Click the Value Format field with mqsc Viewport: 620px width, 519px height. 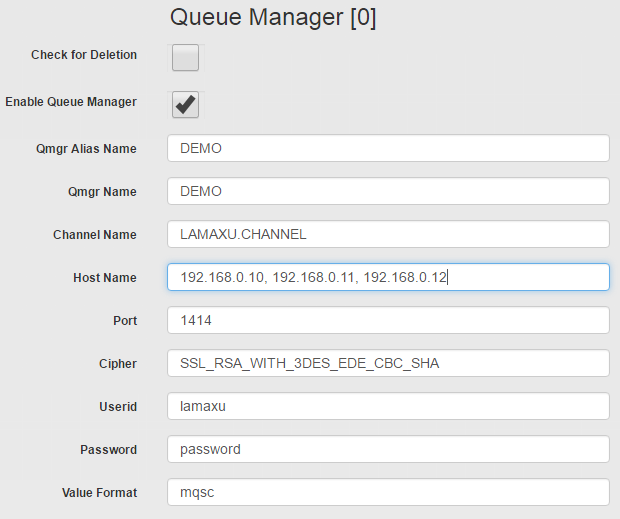[x=388, y=493]
